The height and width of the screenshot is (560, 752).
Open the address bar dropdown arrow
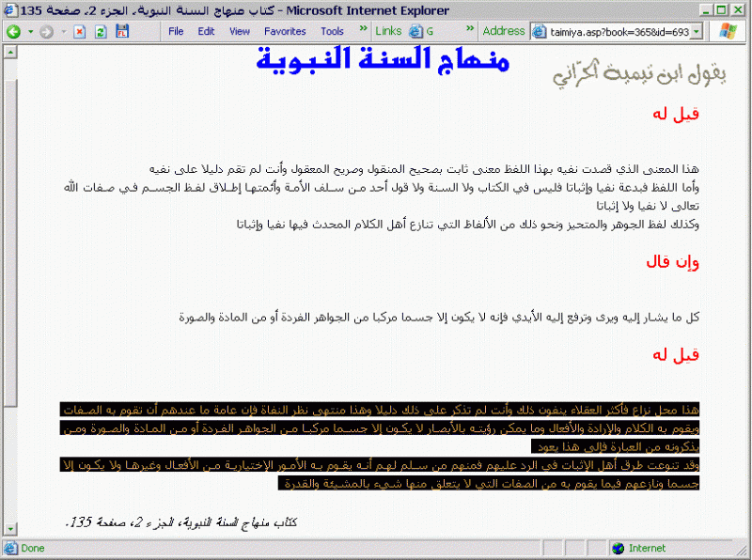coord(697,32)
